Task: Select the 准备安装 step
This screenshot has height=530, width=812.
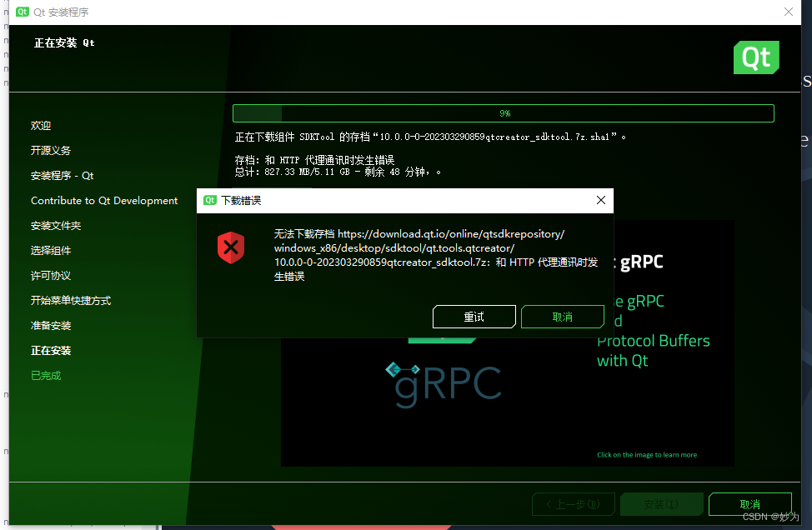Action: tap(51, 326)
